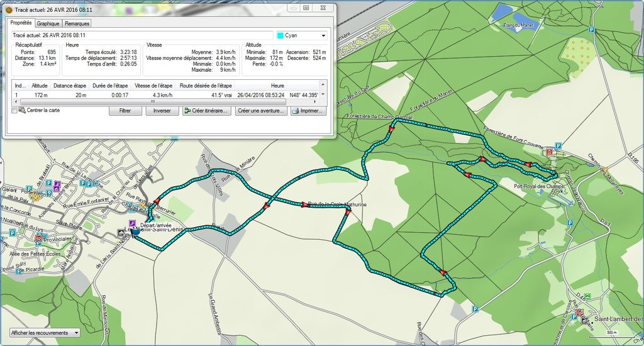Click the parking icon near Étang du Manet
The image size is (644, 346).
point(591,30)
